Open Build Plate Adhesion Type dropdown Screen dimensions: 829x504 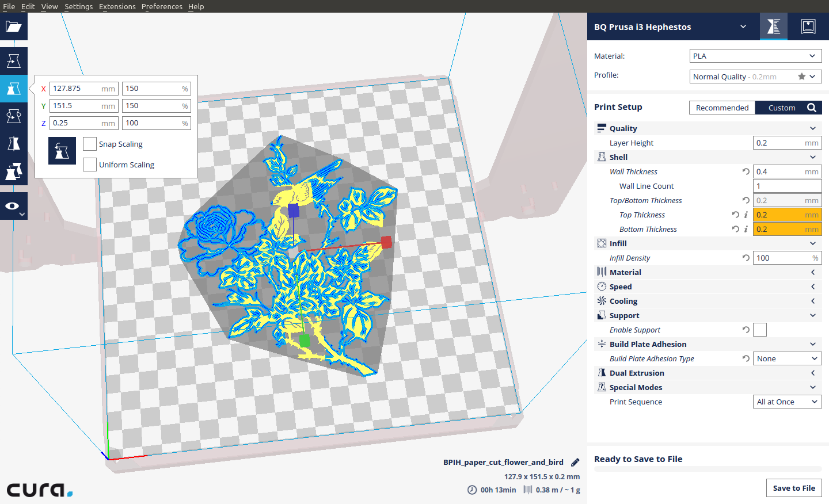pos(787,358)
